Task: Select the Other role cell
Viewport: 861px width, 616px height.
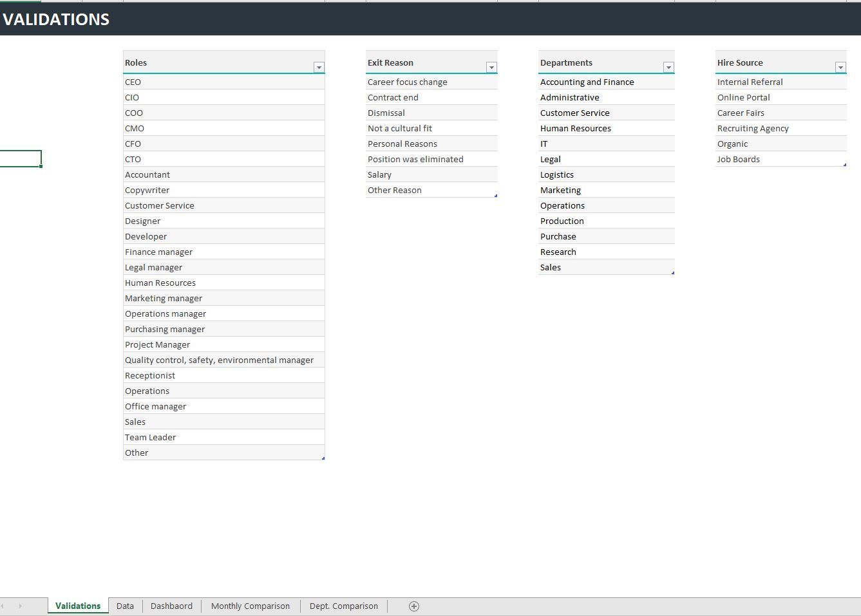Action: [x=224, y=453]
